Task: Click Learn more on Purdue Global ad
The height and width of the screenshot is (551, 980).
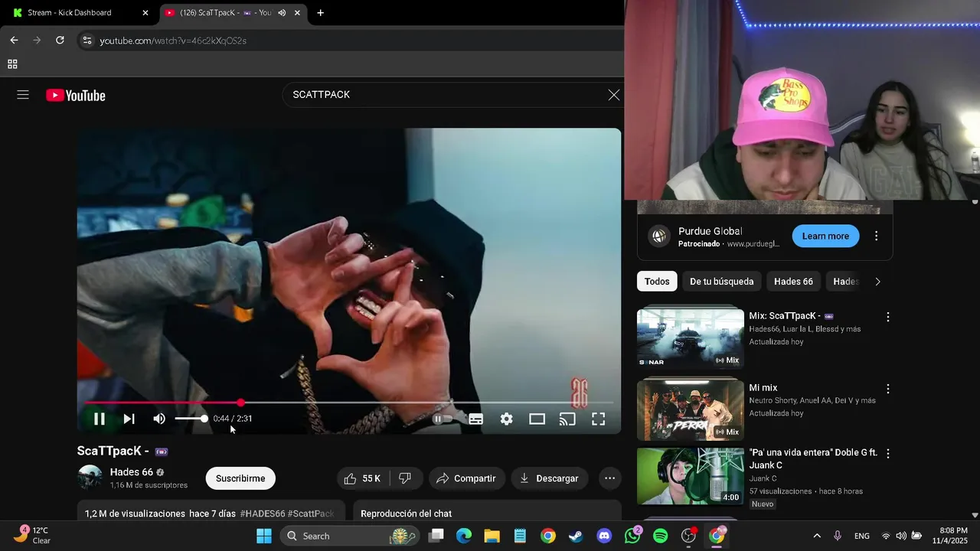Action: pos(825,236)
